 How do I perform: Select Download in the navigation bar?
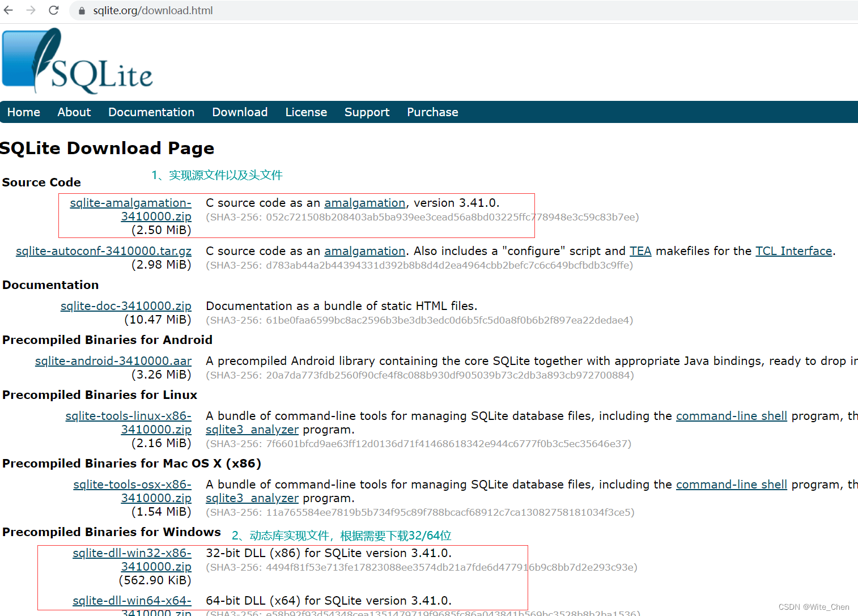[239, 112]
